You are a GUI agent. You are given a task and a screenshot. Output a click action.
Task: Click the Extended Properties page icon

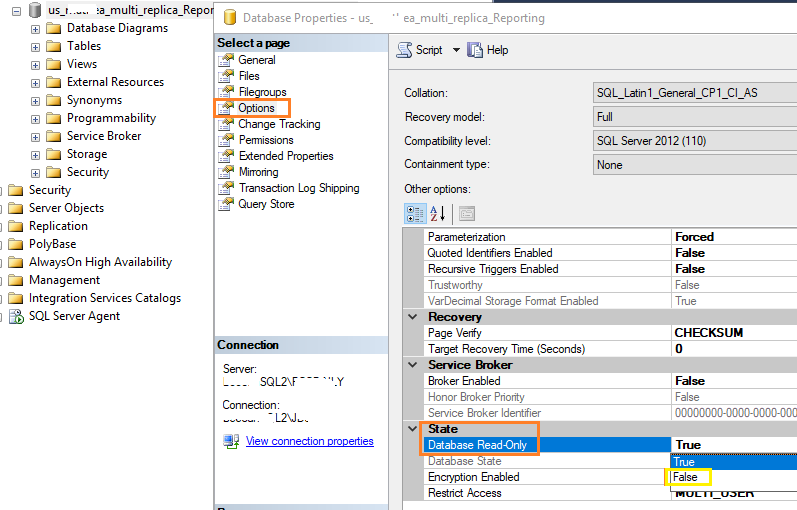point(226,156)
